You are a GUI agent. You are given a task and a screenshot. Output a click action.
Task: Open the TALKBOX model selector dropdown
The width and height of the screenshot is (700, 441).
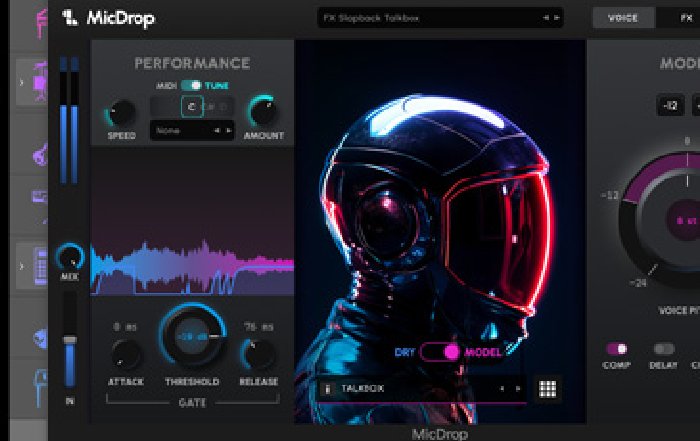pos(420,389)
